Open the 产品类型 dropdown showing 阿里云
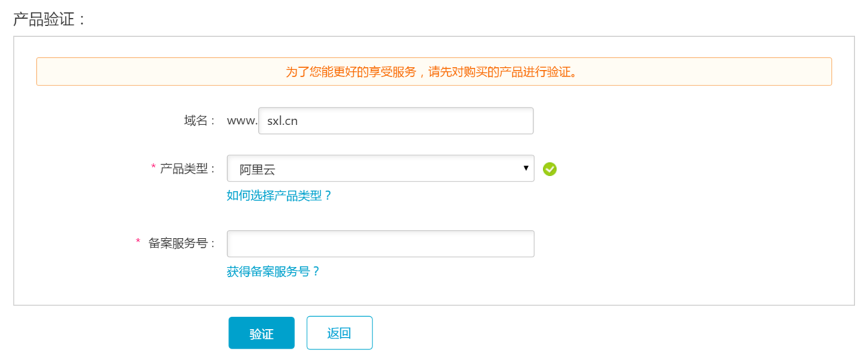The height and width of the screenshot is (358, 868). 380,168
